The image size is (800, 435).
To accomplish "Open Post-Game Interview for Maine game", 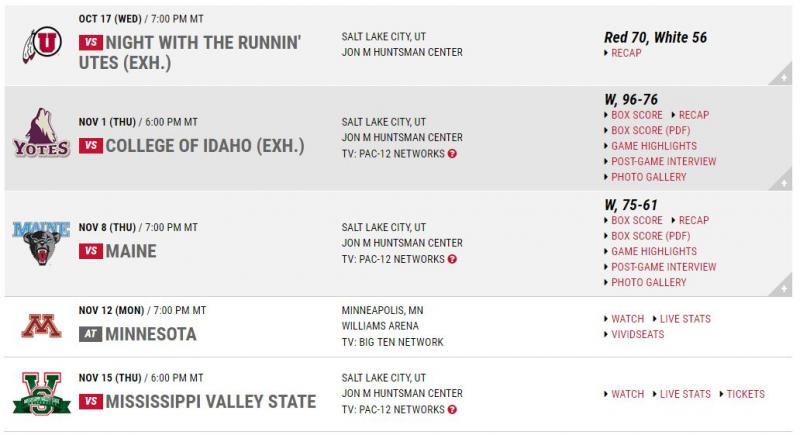I will click(x=663, y=267).
